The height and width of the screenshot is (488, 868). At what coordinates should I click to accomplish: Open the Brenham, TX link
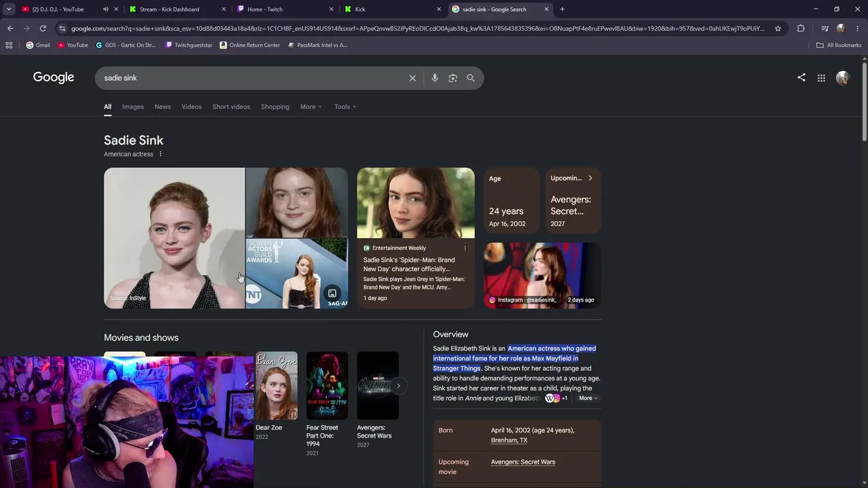[509, 441]
